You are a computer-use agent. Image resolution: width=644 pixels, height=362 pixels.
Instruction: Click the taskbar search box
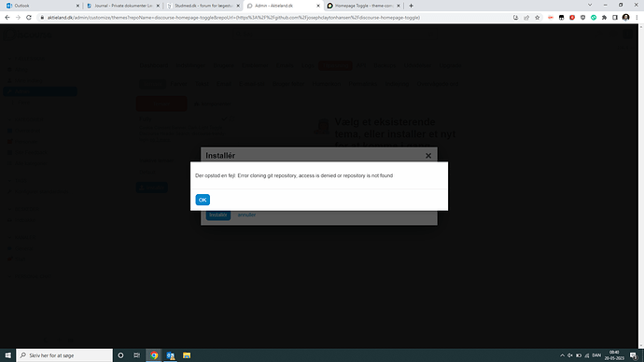click(64, 355)
